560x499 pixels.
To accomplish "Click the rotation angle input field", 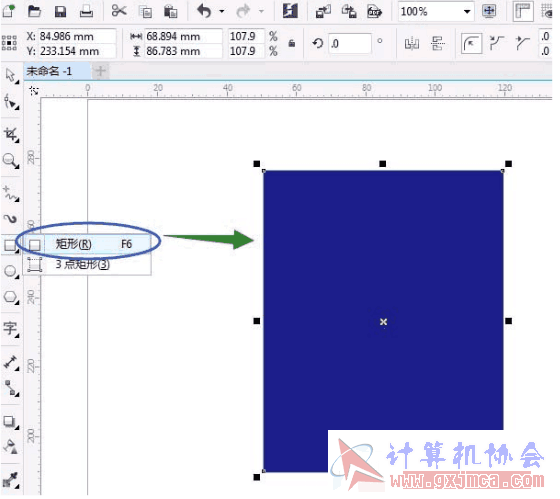I will click(350, 44).
